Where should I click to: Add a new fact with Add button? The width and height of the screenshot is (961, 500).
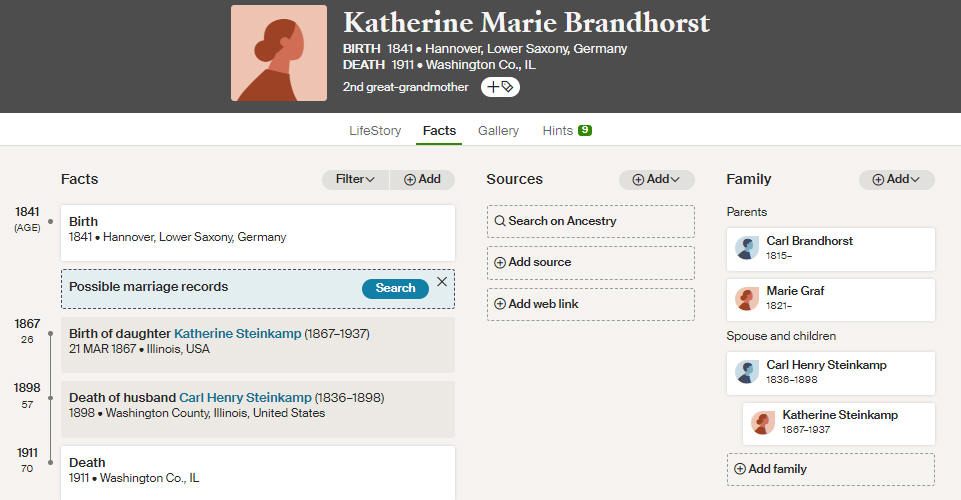coord(422,180)
